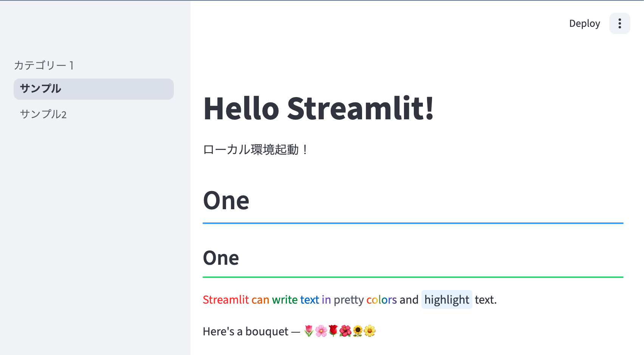This screenshot has width=644, height=355.
Task: Open the サンプル2 sidebar page
Action: coord(43,114)
